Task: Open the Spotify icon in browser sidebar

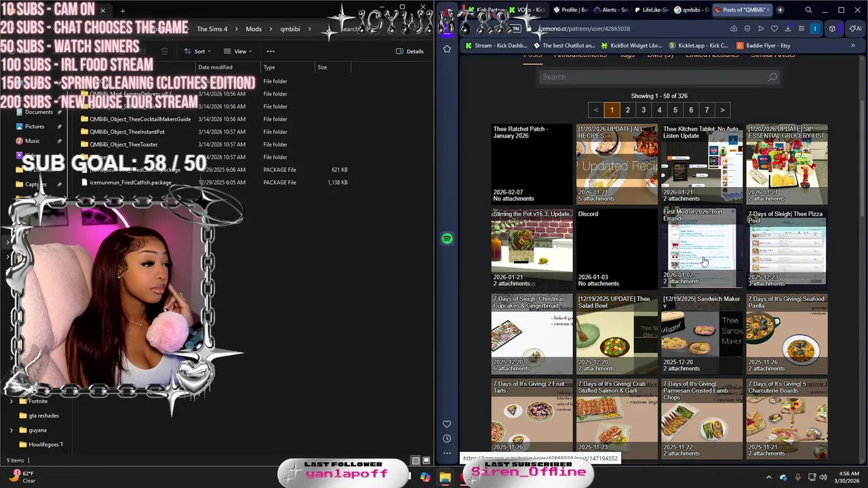Action: (447, 239)
